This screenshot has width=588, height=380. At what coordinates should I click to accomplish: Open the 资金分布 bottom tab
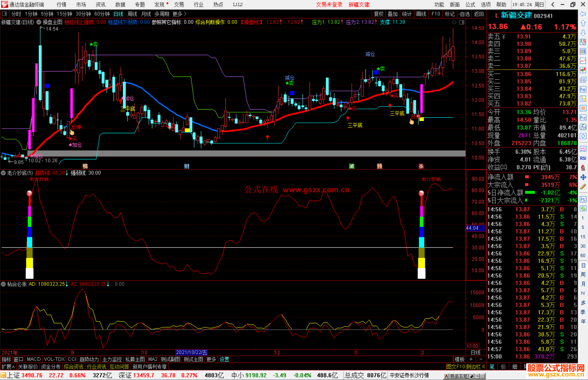click(51, 367)
